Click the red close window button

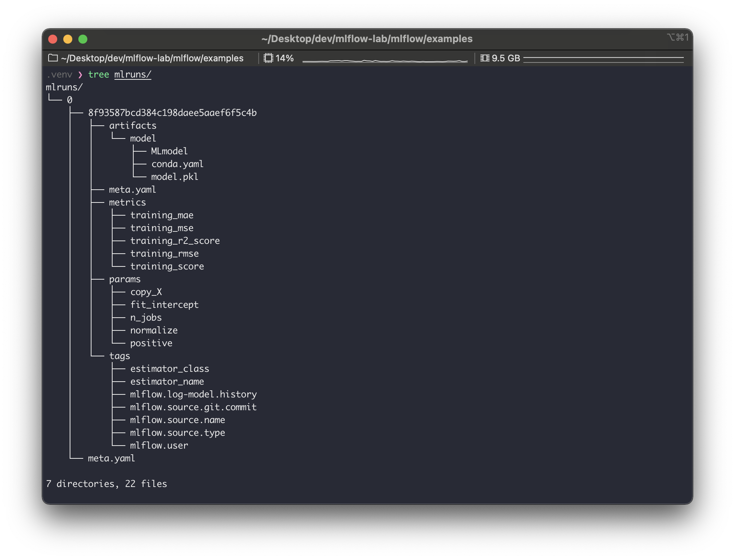tap(53, 39)
